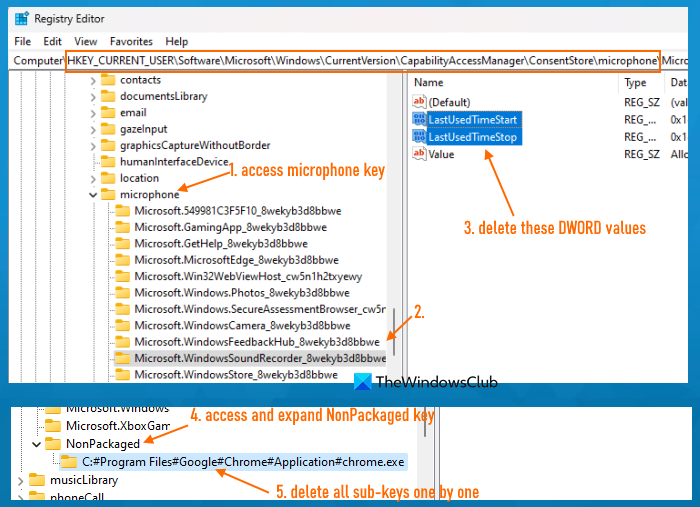Click the (Default) string value icon

pos(419,102)
